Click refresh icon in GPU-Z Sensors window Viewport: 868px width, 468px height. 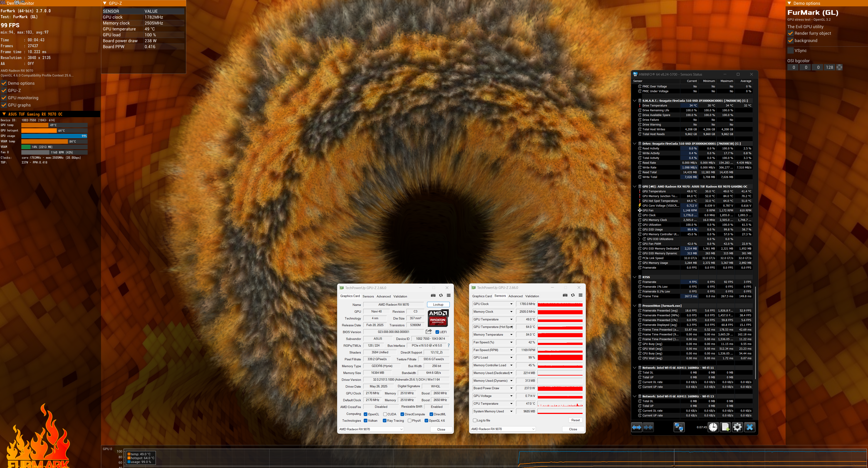(573, 295)
